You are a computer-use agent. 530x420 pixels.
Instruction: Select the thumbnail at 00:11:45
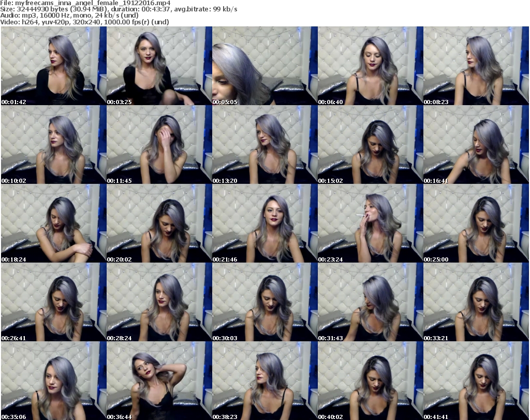(159, 144)
